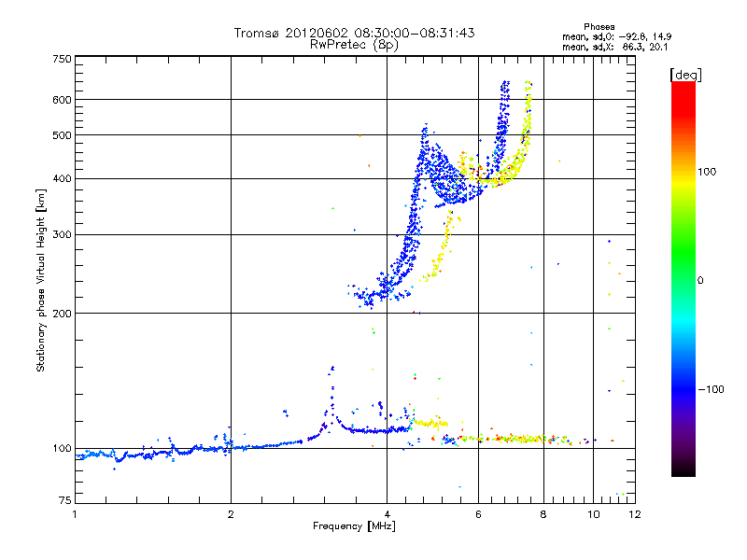Click the y-axis label '750'
Viewport: 747px width, 560px height.
click(x=62, y=59)
